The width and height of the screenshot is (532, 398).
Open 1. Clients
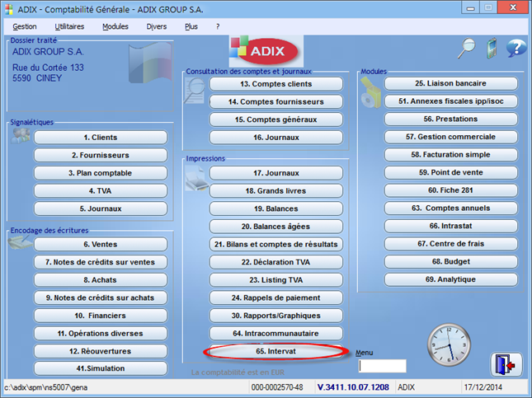(101, 138)
